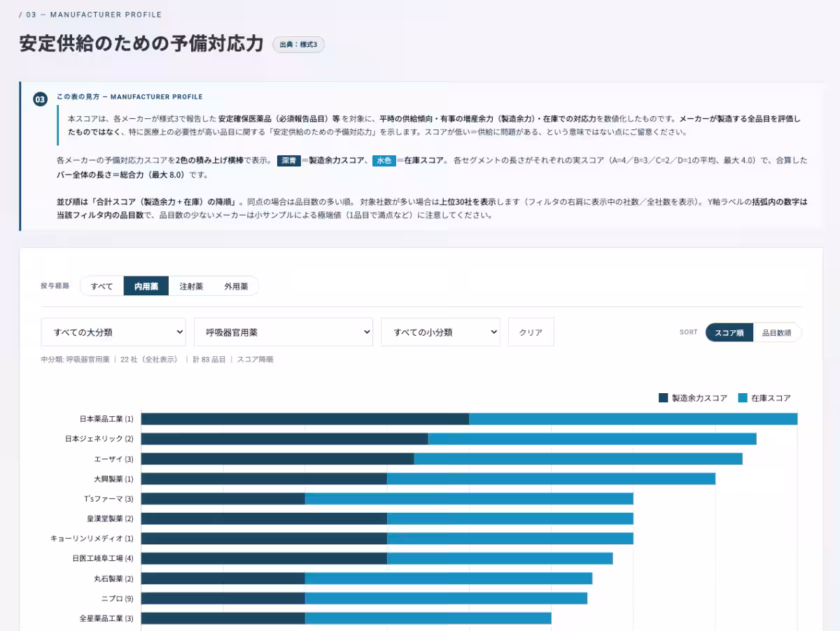Viewport: 840px width, 631px height.
Task: Click dark blue bar of エーザイ
Action: click(x=278, y=459)
